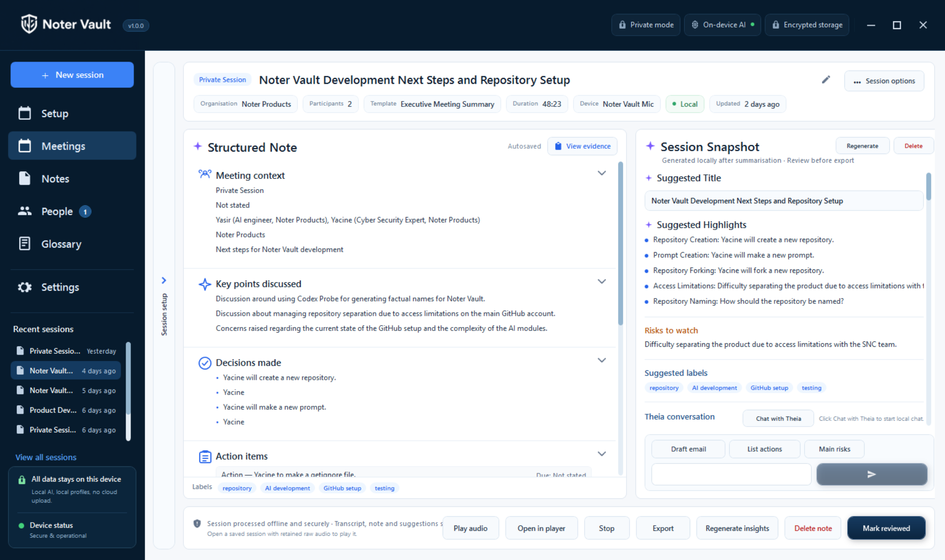
Task: Click the People group icon in sidebar
Action: (x=25, y=211)
